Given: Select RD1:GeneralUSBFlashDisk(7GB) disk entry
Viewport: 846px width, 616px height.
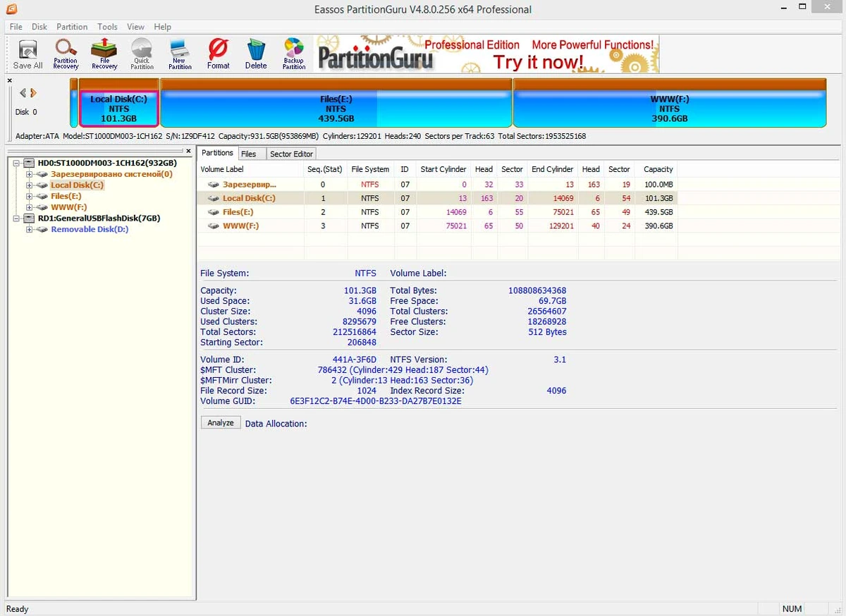Looking at the screenshot, I should point(99,218).
